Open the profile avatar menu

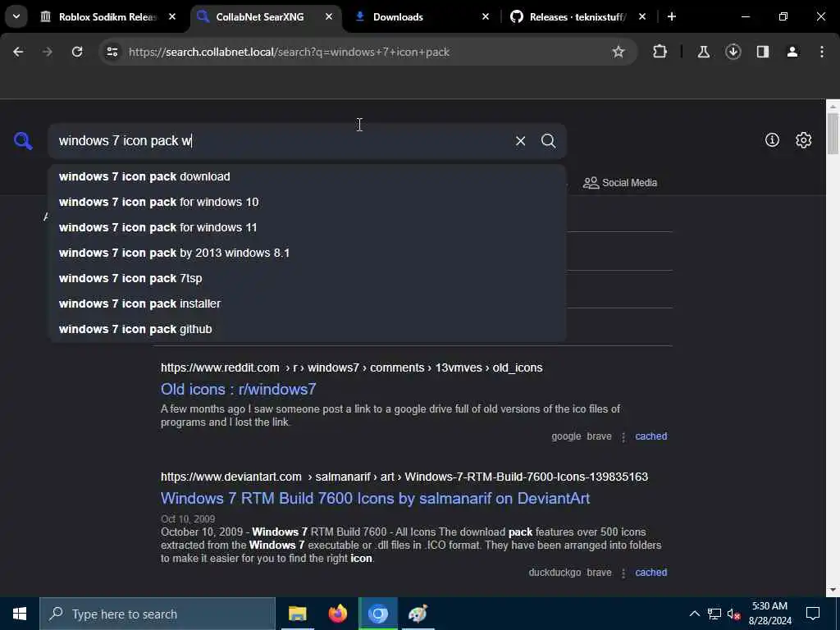click(792, 52)
